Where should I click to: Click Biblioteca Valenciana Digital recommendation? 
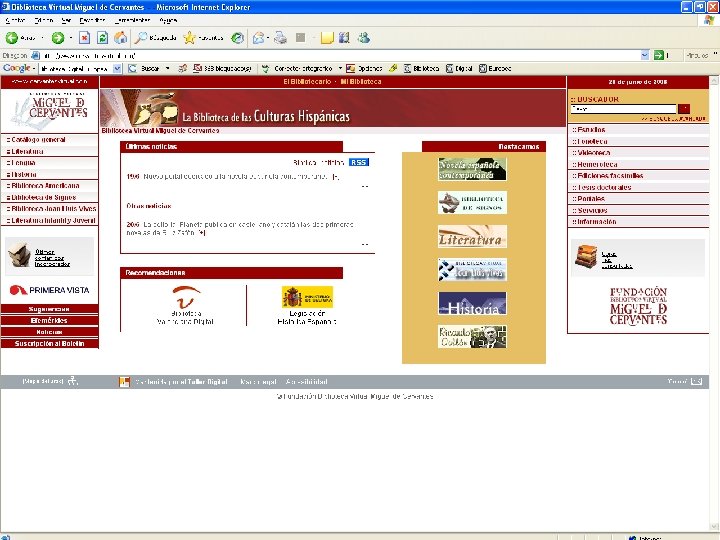[185, 305]
